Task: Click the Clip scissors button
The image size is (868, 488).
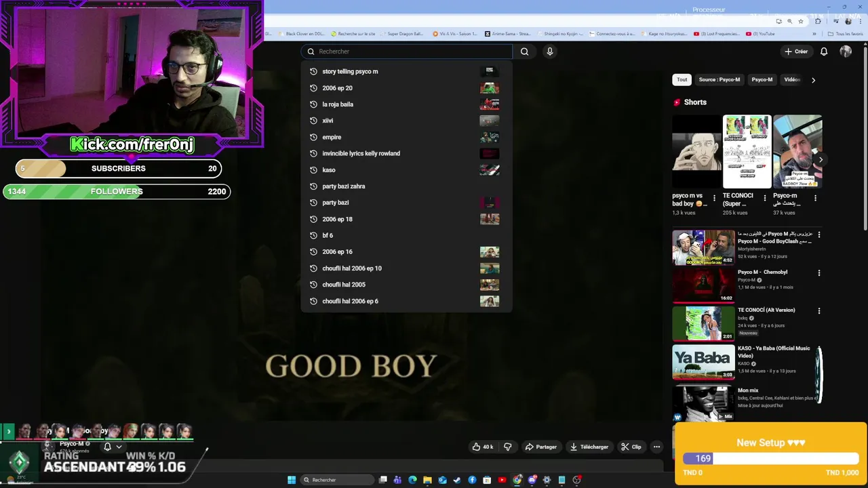Action: [631, 447]
